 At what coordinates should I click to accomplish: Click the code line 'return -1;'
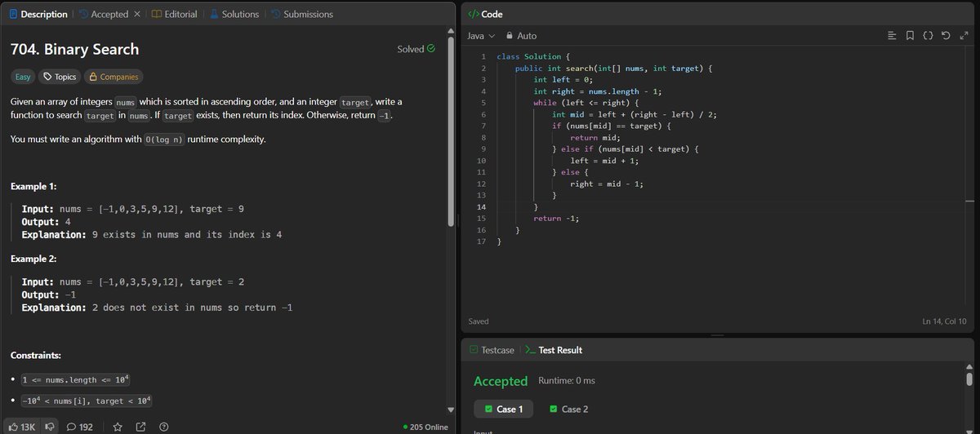click(x=557, y=219)
